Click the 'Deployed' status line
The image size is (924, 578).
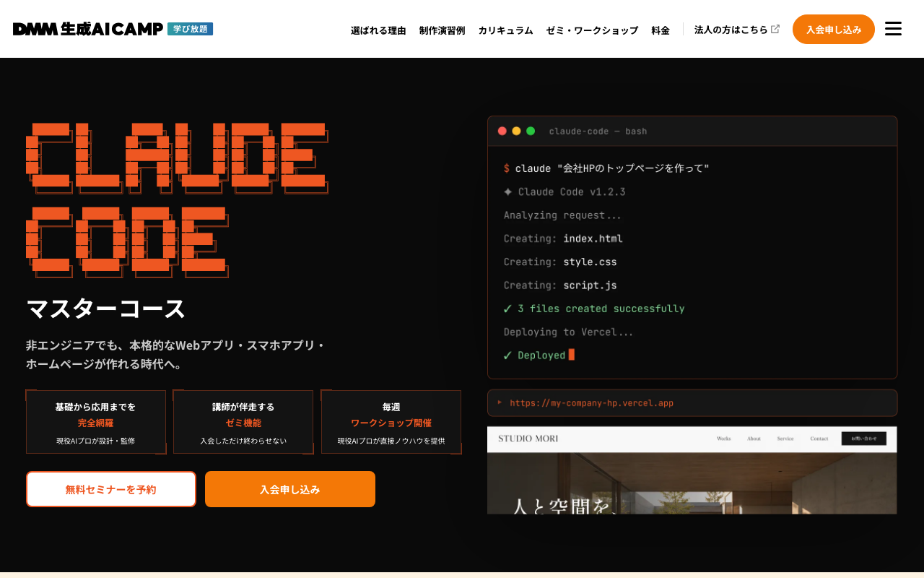coord(539,355)
